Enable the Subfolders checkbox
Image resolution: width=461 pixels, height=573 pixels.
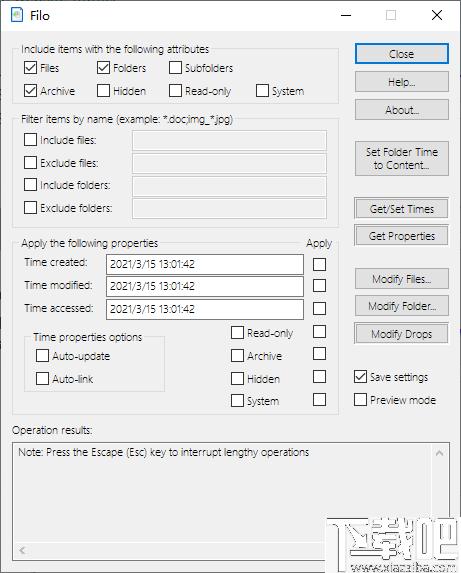175,68
